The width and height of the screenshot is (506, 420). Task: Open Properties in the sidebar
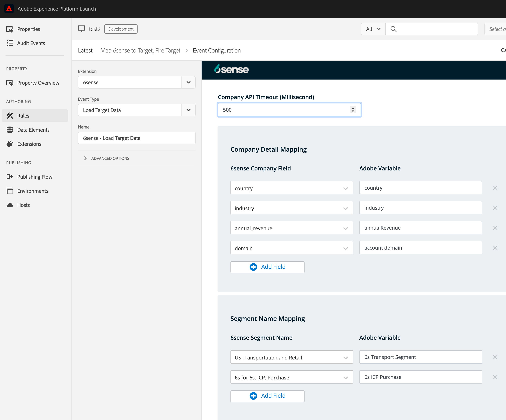[x=23, y=29]
